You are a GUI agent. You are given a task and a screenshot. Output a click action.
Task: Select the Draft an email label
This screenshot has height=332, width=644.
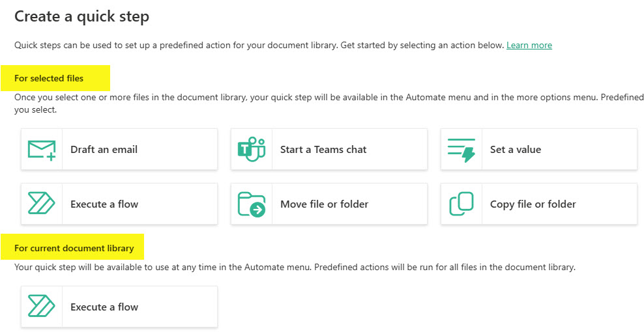point(104,150)
